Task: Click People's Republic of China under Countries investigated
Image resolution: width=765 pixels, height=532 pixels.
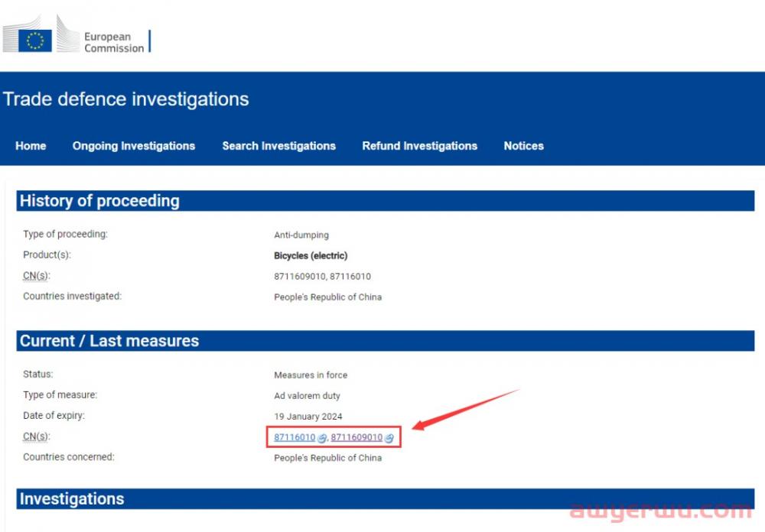Action: tap(328, 297)
